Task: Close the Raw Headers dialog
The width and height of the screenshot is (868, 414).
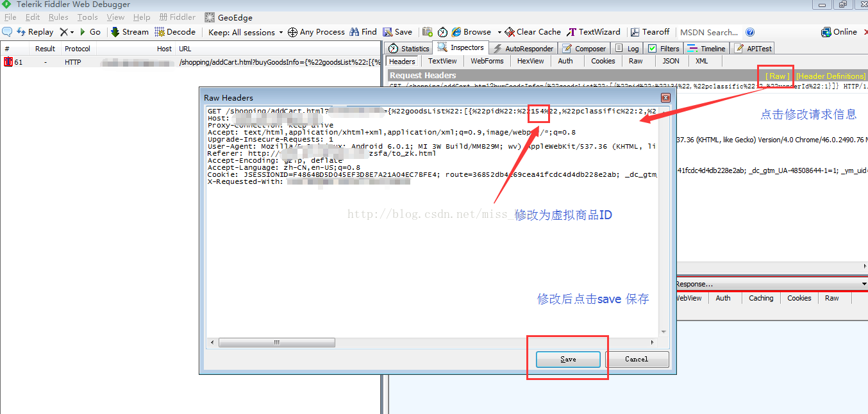Action: coord(665,98)
